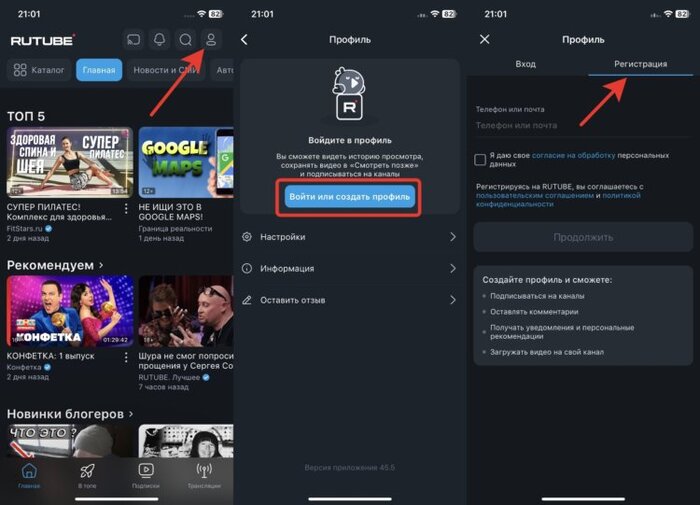Tap the 12+ age rating badge on the СУПЕР ПИЛАТЕС thumbnail
This screenshot has width=700, height=505.
16,191
